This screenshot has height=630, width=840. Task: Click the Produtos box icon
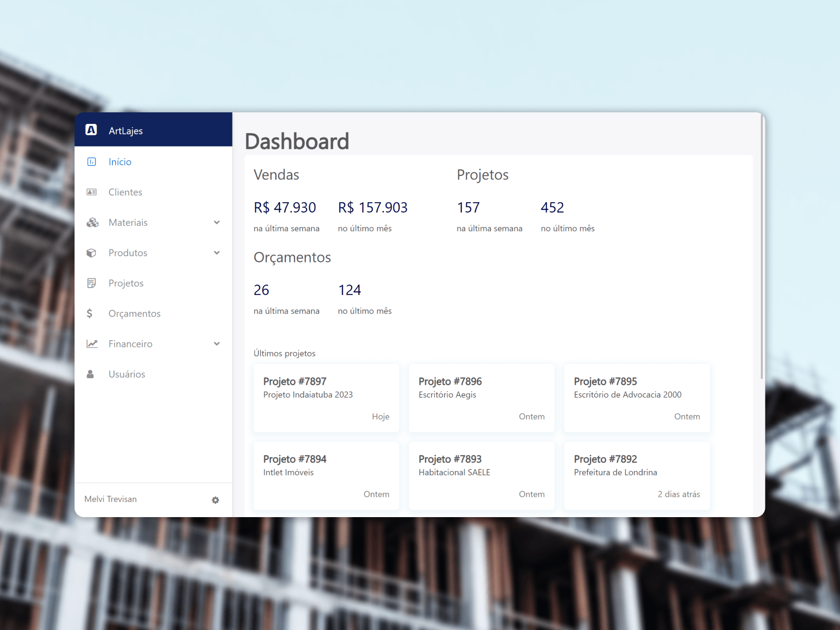91,253
